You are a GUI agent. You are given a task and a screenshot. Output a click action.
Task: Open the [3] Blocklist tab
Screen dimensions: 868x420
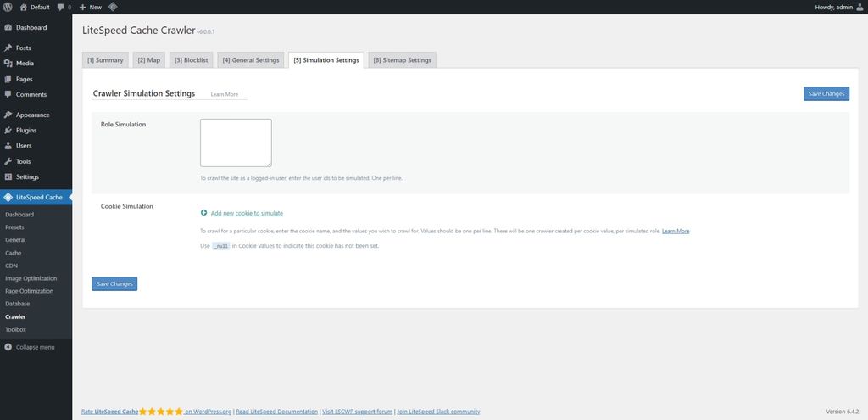pyautogui.click(x=191, y=60)
